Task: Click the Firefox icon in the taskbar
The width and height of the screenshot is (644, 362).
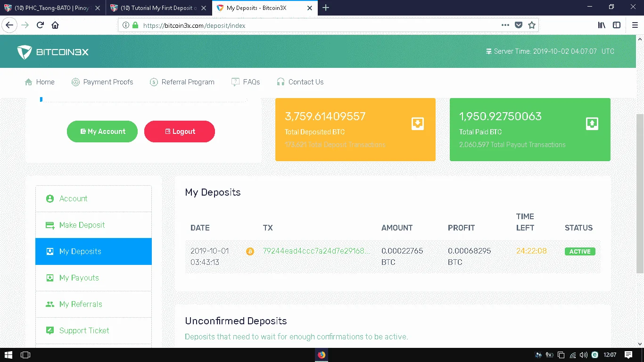Action: pyautogui.click(x=322, y=355)
